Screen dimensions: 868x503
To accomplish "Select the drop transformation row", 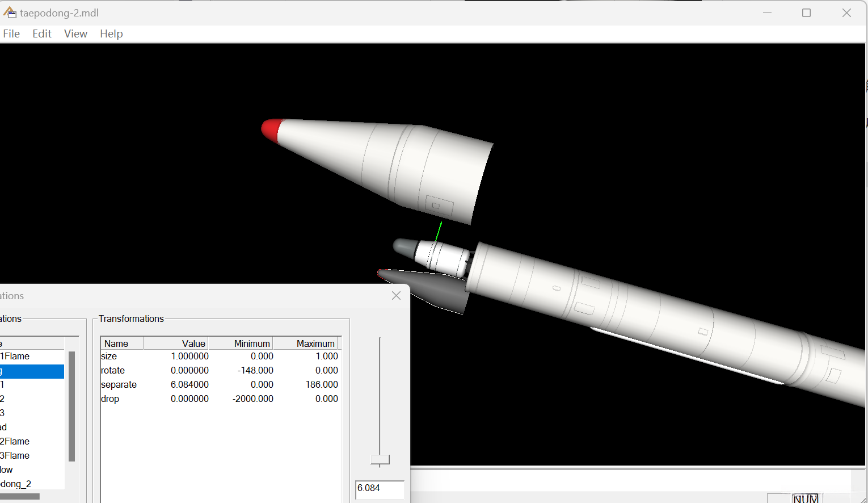I will 220,399.
